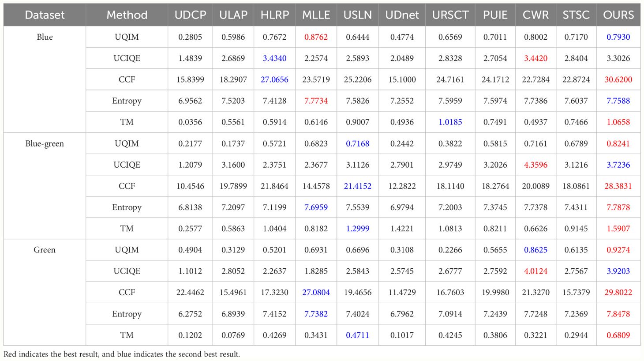Click the red value 0.8762
Screen dimensions: 644x361
[x=316, y=37]
